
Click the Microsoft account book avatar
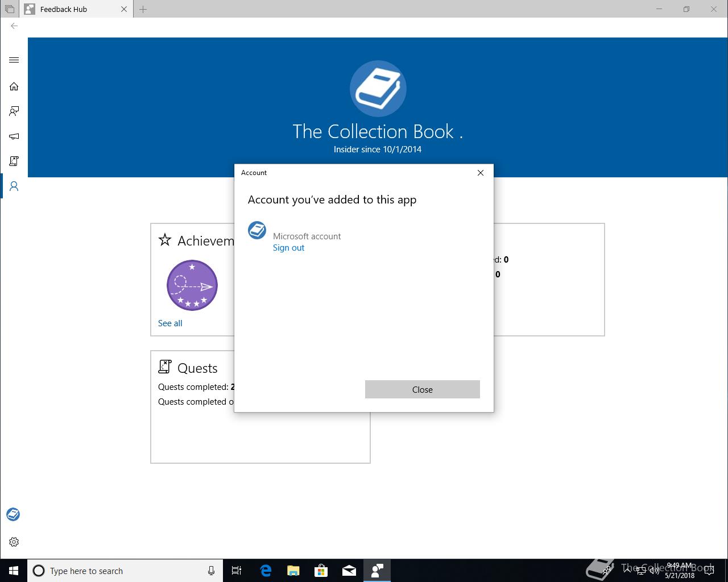point(257,230)
